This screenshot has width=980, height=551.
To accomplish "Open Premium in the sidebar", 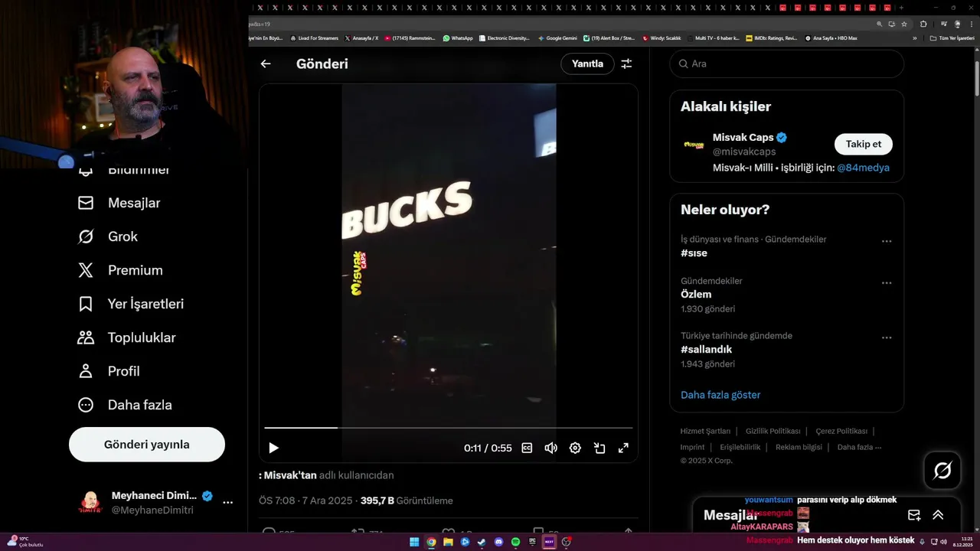I will pyautogui.click(x=120, y=270).
